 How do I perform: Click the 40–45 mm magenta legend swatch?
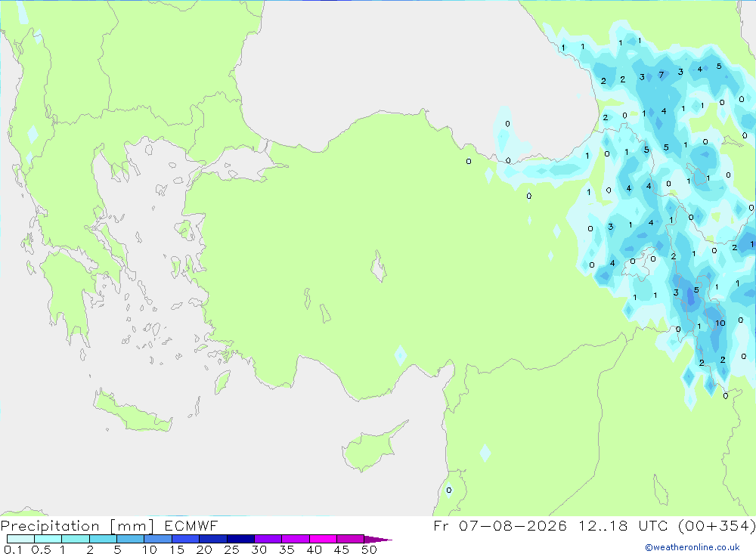(x=323, y=539)
